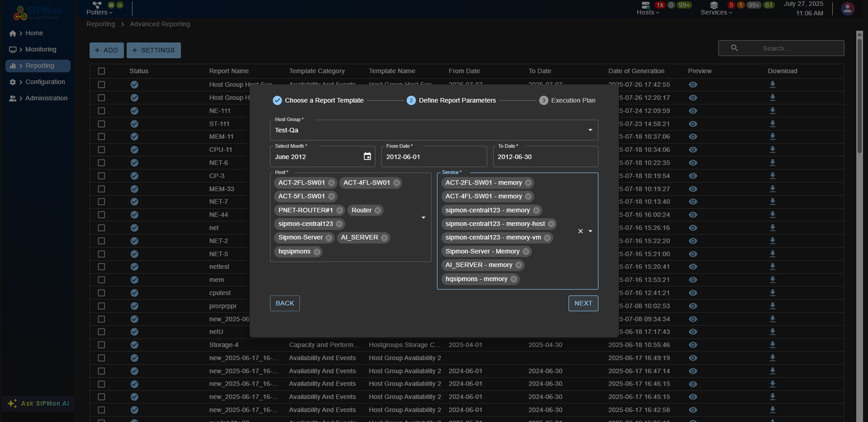The height and width of the screenshot is (422, 868).
Task: Open the Test-Qa Host Group dropdown
Action: [x=589, y=130]
